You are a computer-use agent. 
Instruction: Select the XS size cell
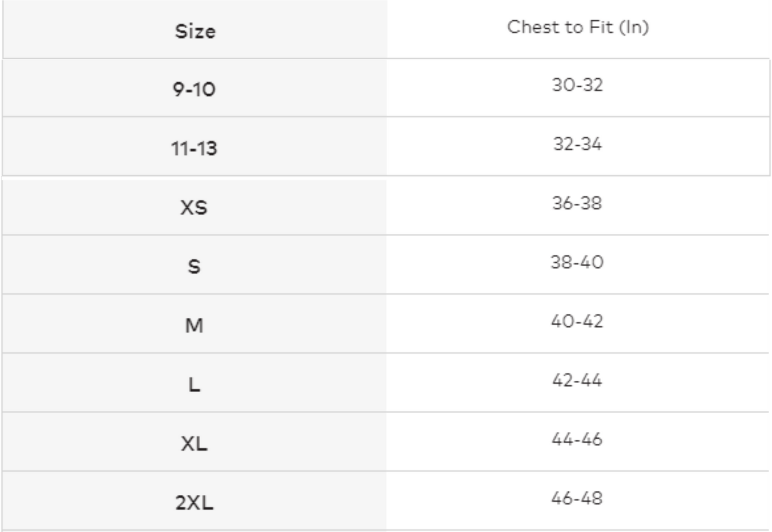194,207
